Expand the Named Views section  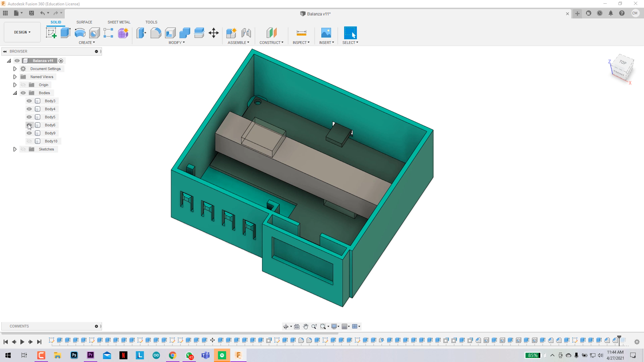(15, 76)
